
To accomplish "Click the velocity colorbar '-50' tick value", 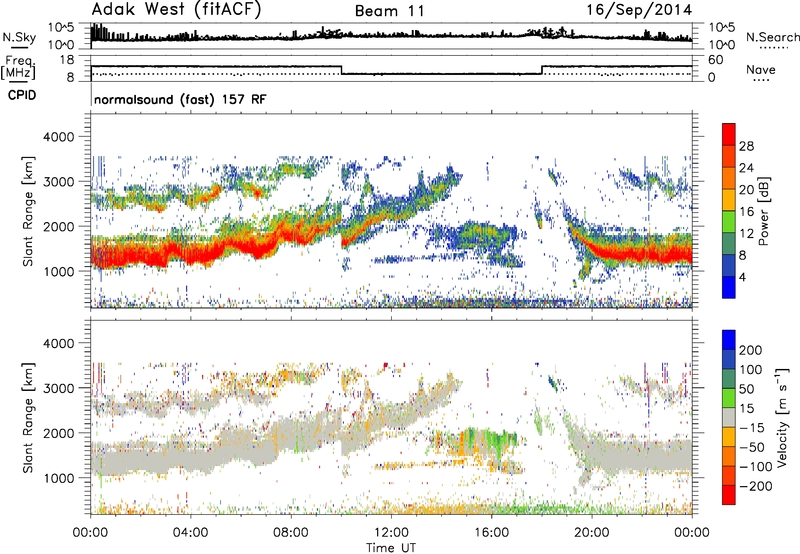I will 752,447.
